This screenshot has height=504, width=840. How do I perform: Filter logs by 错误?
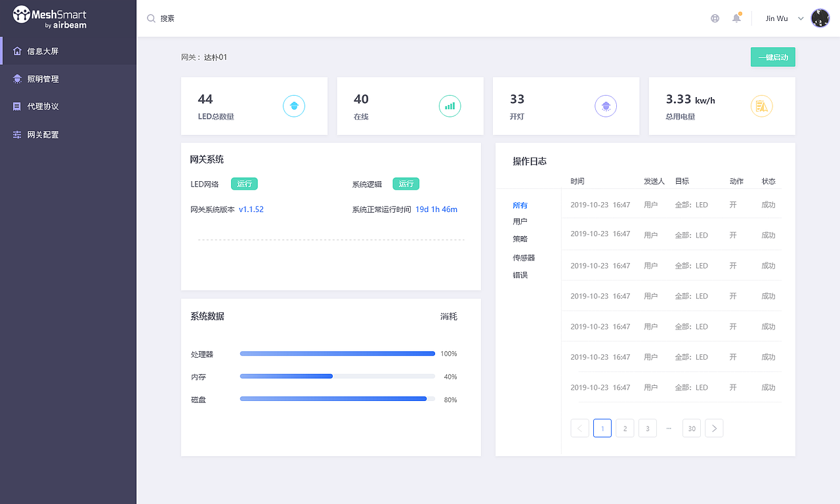pos(520,275)
